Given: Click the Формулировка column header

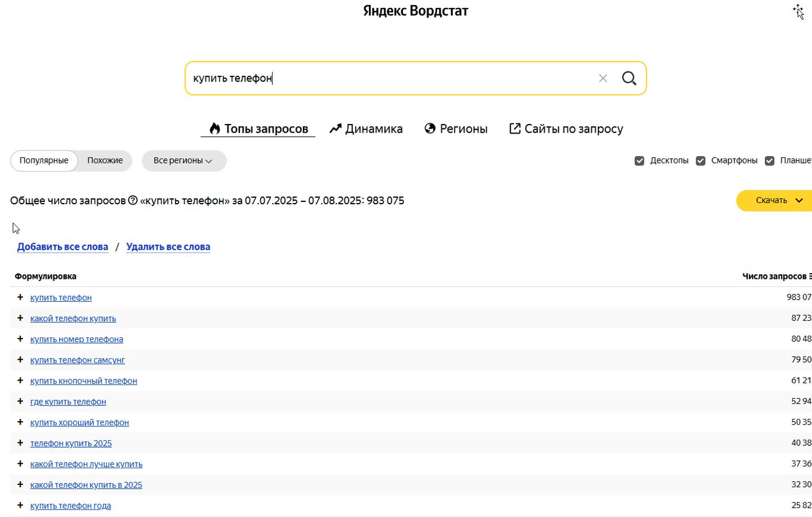Looking at the screenshot, I should (45, 277).
